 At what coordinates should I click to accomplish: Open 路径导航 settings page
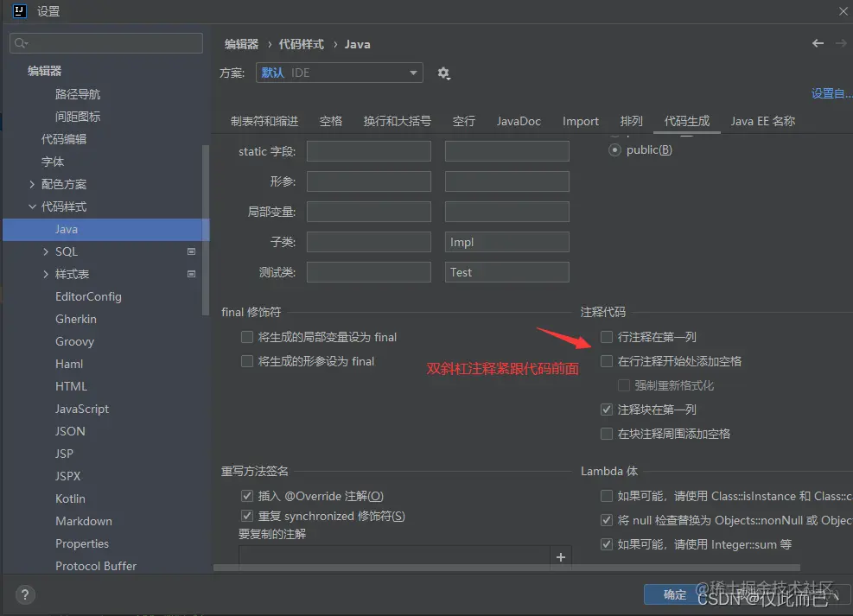(x=78, y=94)
